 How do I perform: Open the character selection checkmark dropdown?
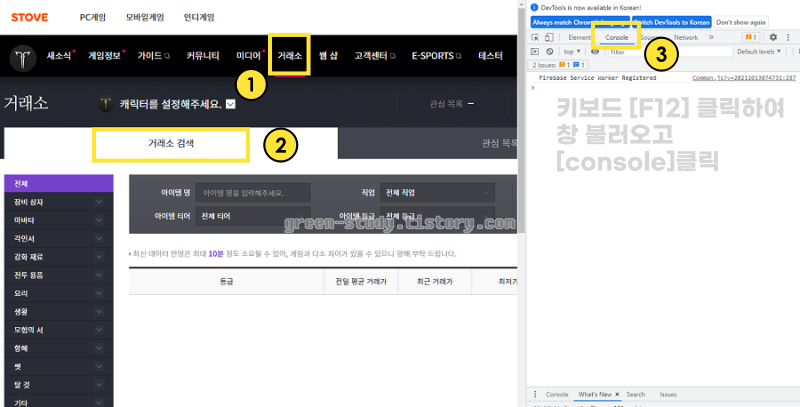[231, 104]
